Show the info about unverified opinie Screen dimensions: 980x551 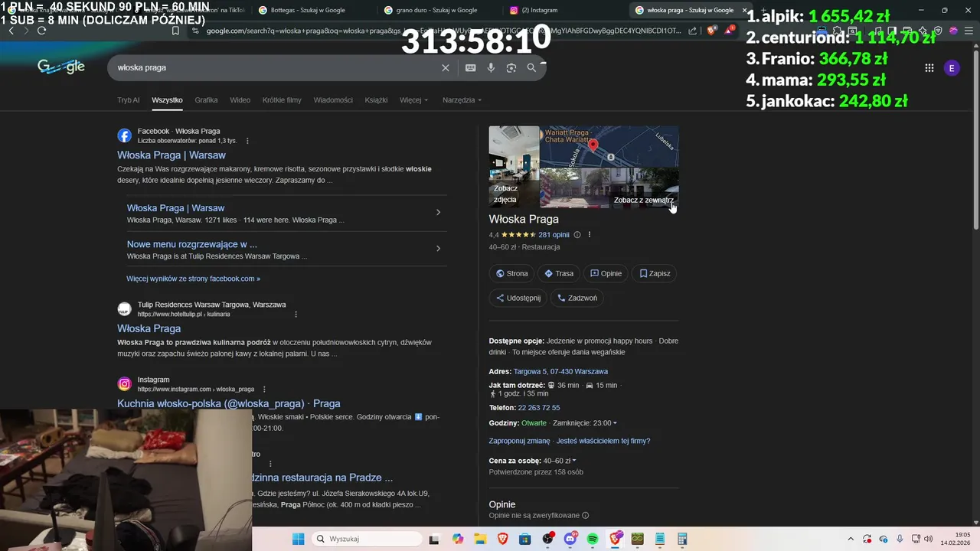[x=586, y=516]
